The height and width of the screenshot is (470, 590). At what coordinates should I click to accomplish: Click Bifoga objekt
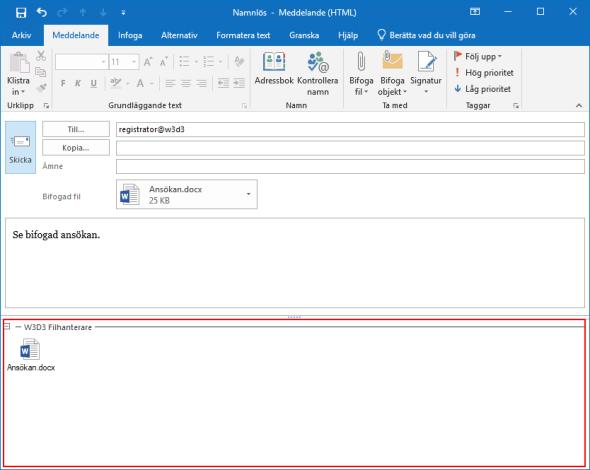392,74
